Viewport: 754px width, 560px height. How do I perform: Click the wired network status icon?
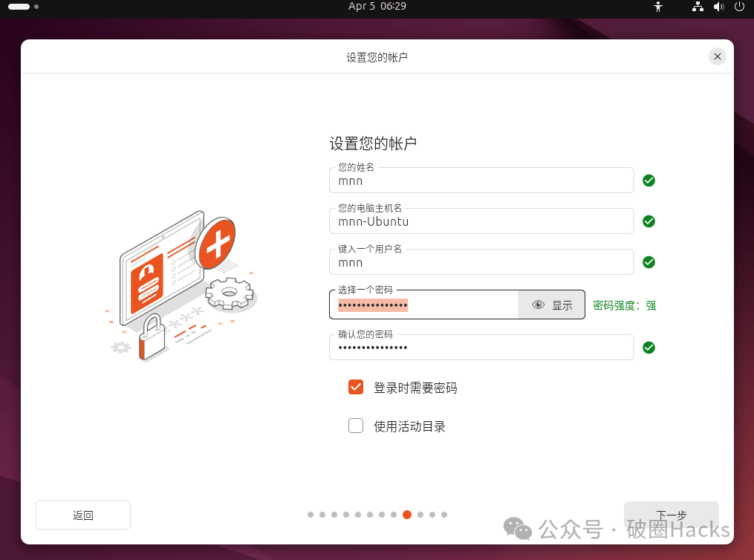[x=698, y=7]
